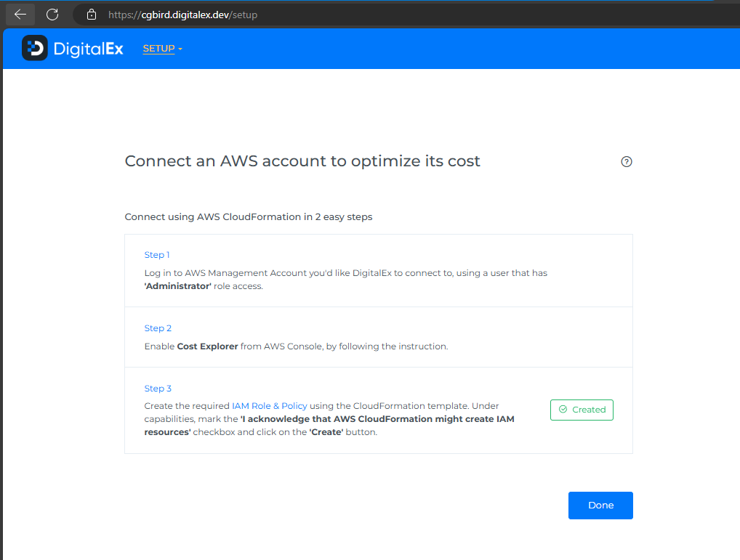The height and width of the screenshot is (560, 740).
Task: Expand the SETUP dropdown caret
Action: click(x=180, y=49)
